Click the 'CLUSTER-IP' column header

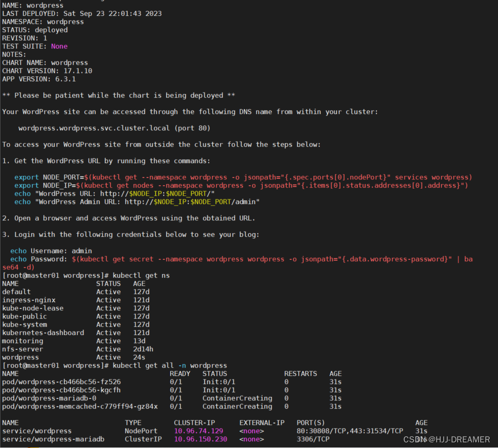pos(194,423)
